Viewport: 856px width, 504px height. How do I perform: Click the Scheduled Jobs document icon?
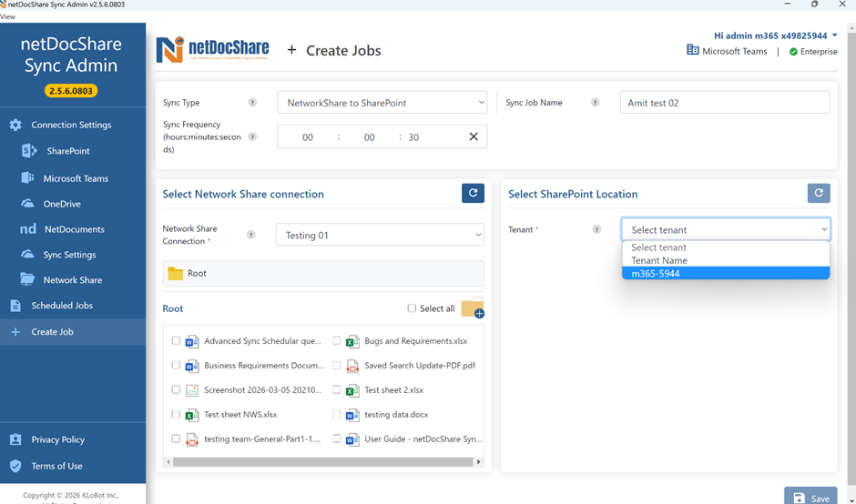(x=15, y=306)
